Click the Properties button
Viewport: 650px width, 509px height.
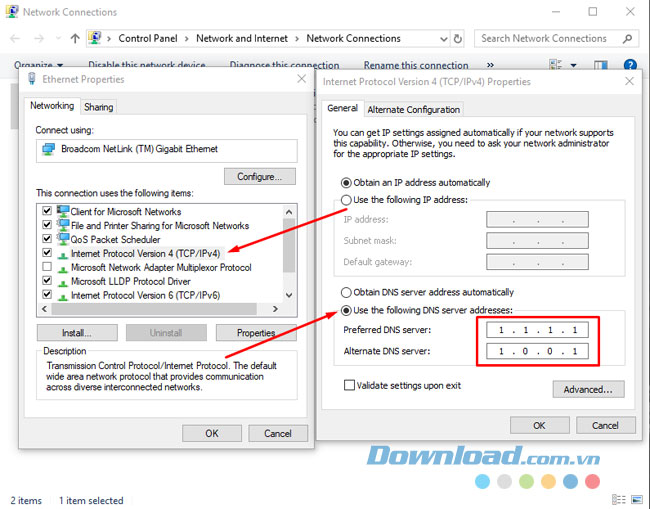click(x=256, y=333)
